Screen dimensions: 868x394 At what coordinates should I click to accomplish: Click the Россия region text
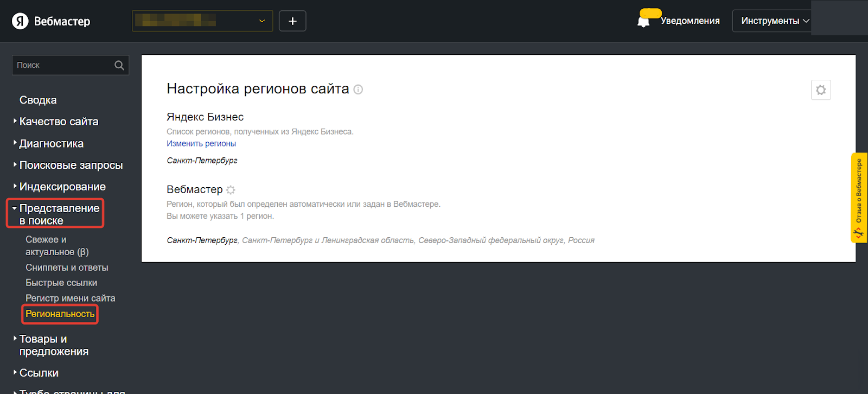581,240
